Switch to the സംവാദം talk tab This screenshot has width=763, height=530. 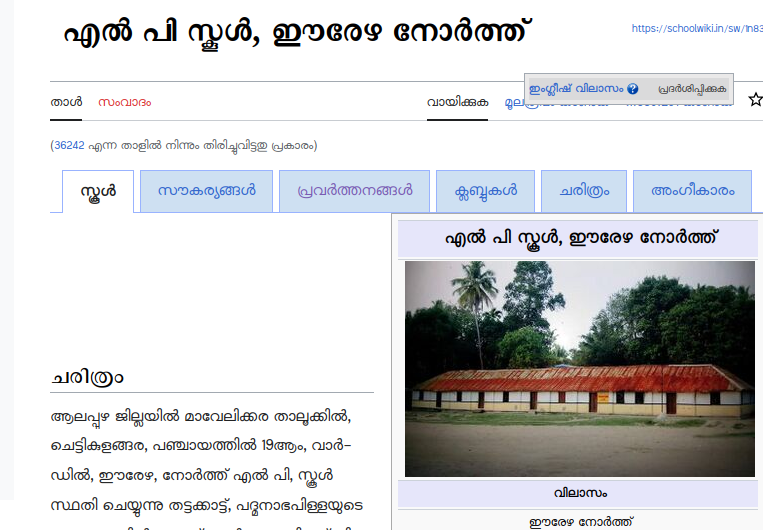[x=125, y=102]
